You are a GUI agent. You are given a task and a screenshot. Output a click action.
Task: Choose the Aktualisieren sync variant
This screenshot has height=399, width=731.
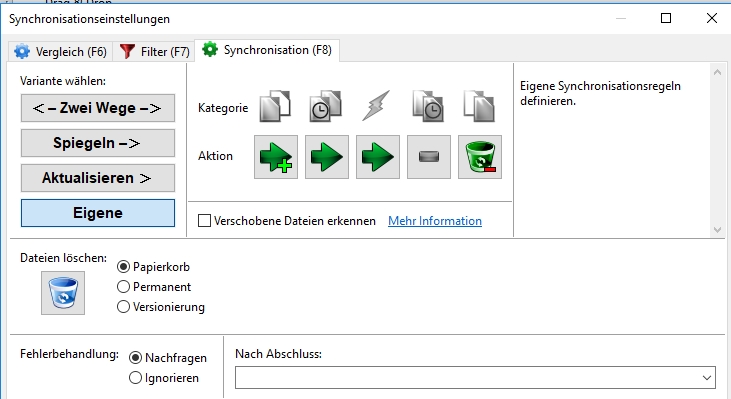[98, 178]
